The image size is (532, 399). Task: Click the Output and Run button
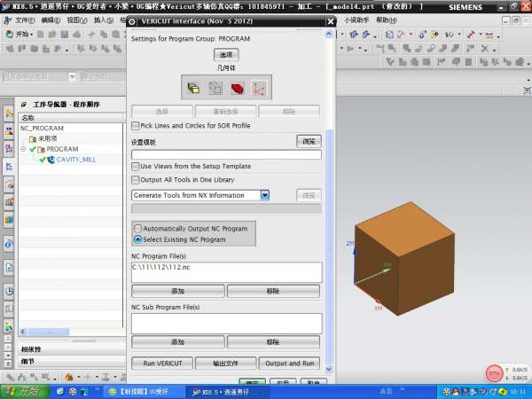coord(289,363)
